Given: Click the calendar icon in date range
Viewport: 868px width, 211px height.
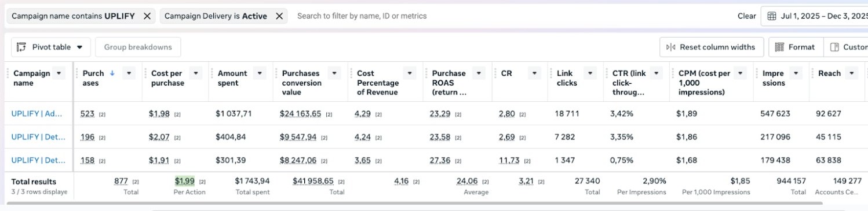Looking at the screenshot, I should coord(772,16).
